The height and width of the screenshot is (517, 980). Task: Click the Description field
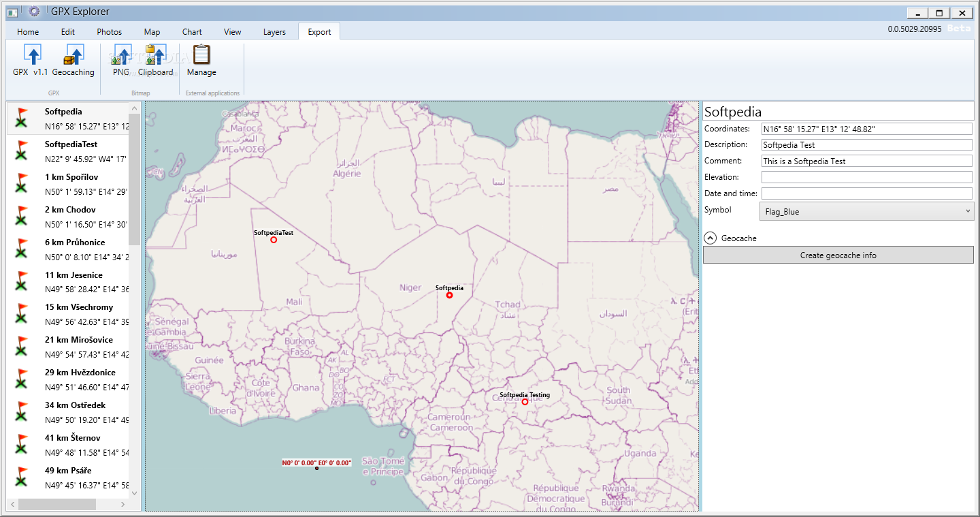tap(867, 144)
